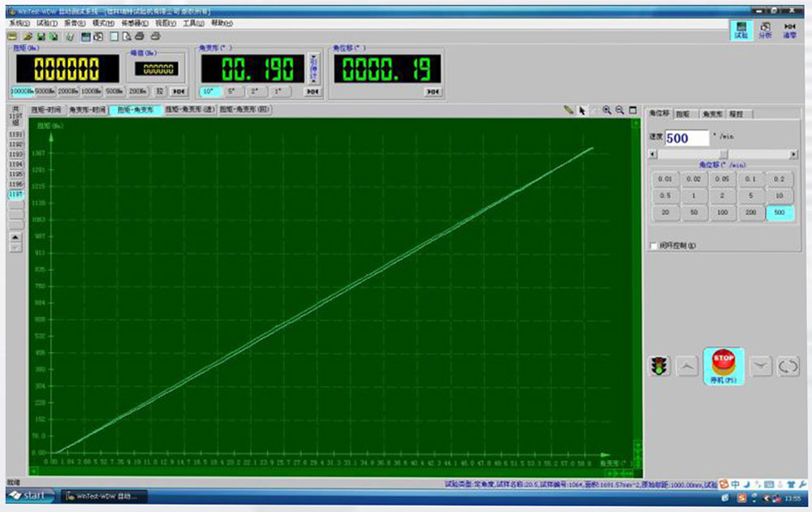The width and height of the screenshot is (812, 512).
Task: Select the 2000Nm torque range
Action: click(x=68, y=91)
